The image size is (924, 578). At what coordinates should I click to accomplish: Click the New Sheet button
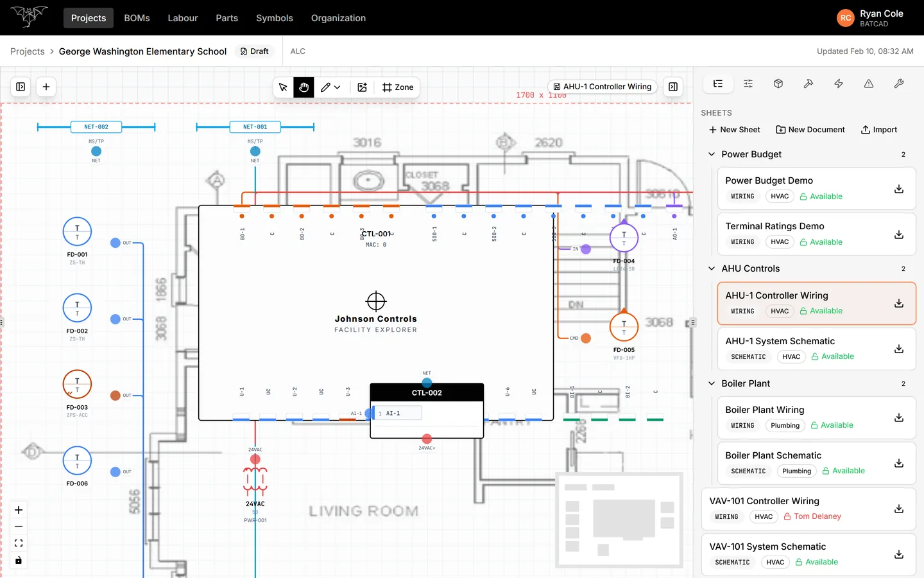735,130
